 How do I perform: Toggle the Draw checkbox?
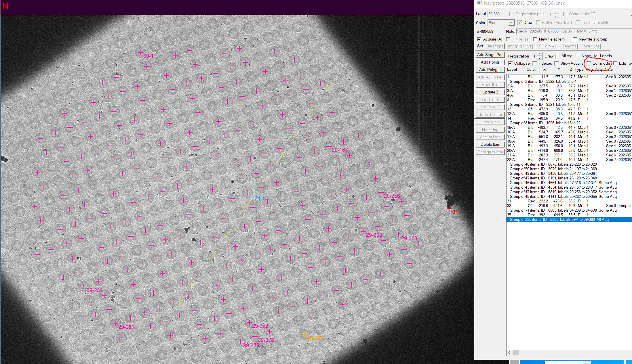pos(519,23)
